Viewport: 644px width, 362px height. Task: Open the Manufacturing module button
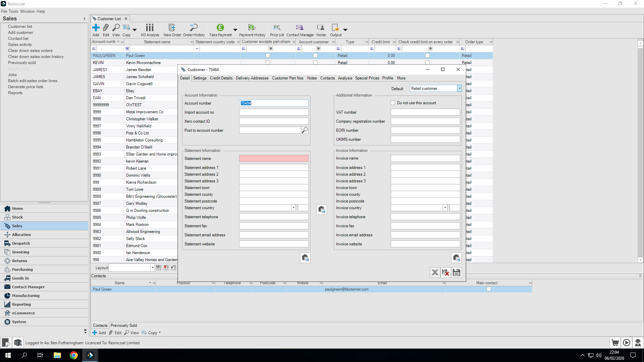[25, 296]
